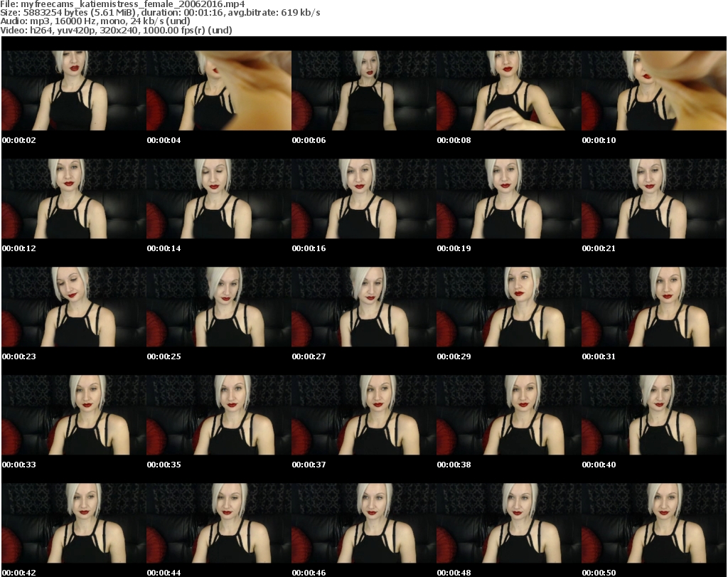Open the thumbnail frame at 00:00:27
The height and width of the screenshot is (577, 728).
[364, 307]
